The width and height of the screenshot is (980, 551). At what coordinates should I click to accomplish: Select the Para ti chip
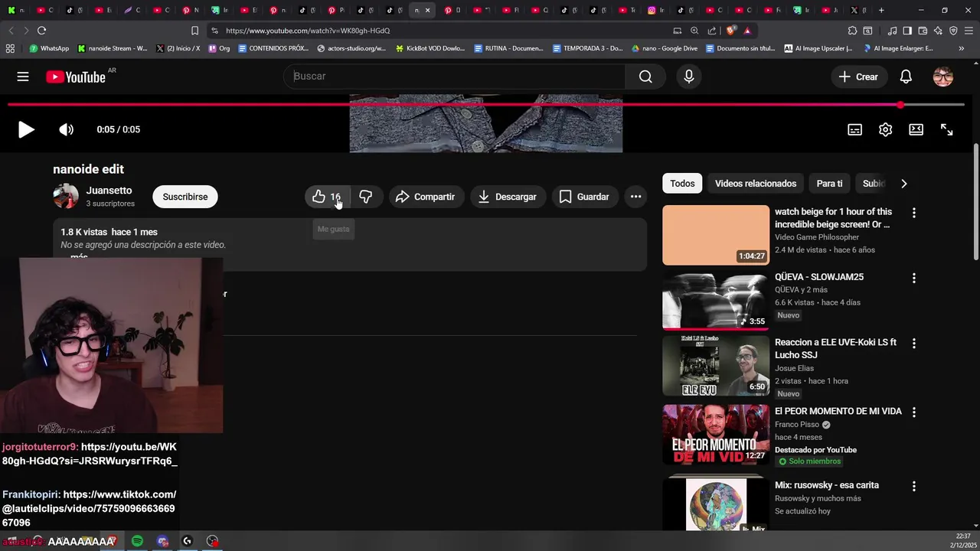coord(829,184)
